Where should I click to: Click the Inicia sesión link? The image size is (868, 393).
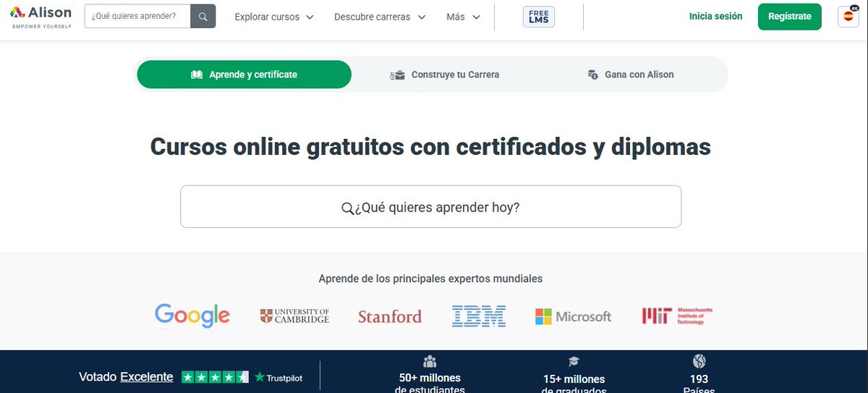(x=715, y=16)
